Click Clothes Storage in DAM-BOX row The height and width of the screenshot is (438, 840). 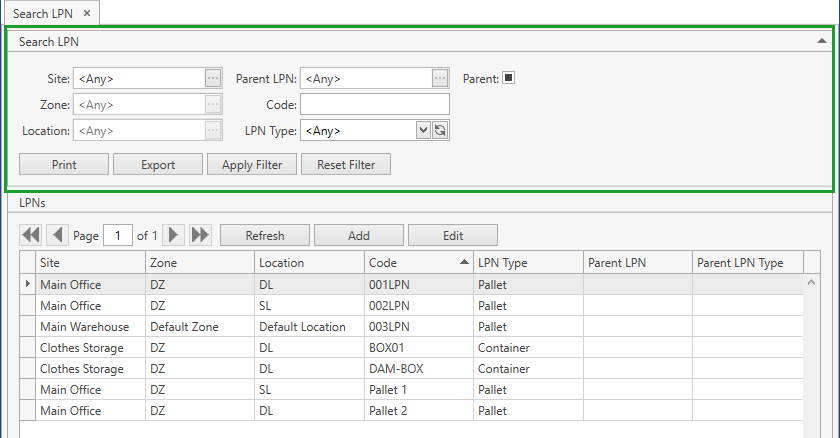pyautogui.click(x=90, y=368)
